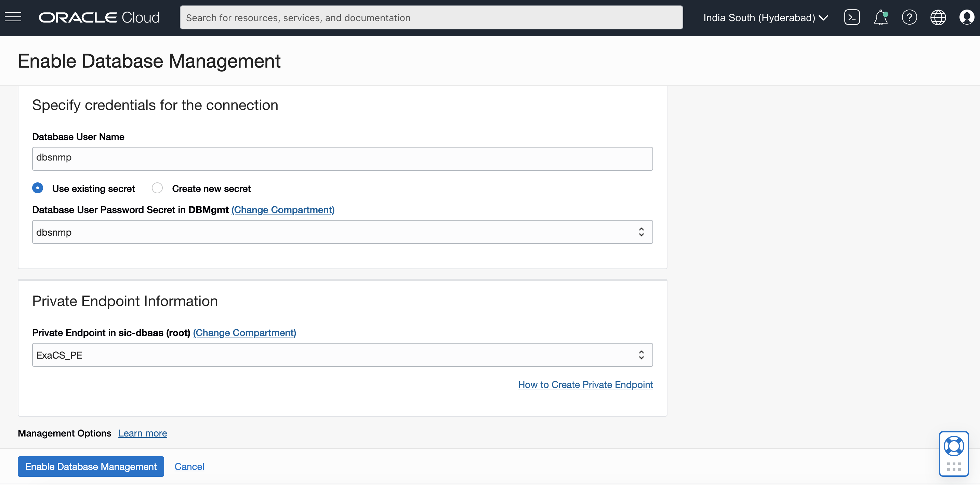The width and height of the screenshot is (980, 485).
Task: Open the language globe selector
Action: coord(938,17)
